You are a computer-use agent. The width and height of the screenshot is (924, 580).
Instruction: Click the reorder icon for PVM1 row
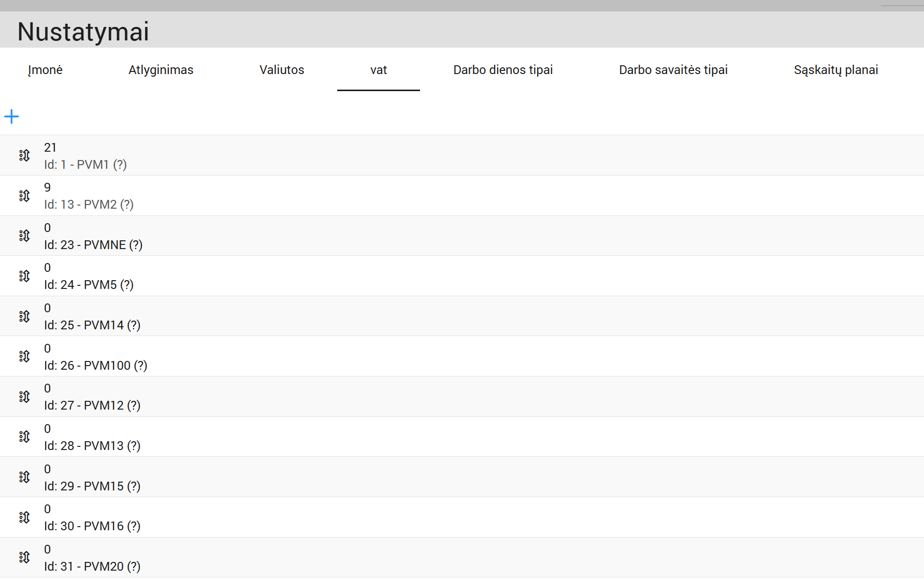point(24,155)
